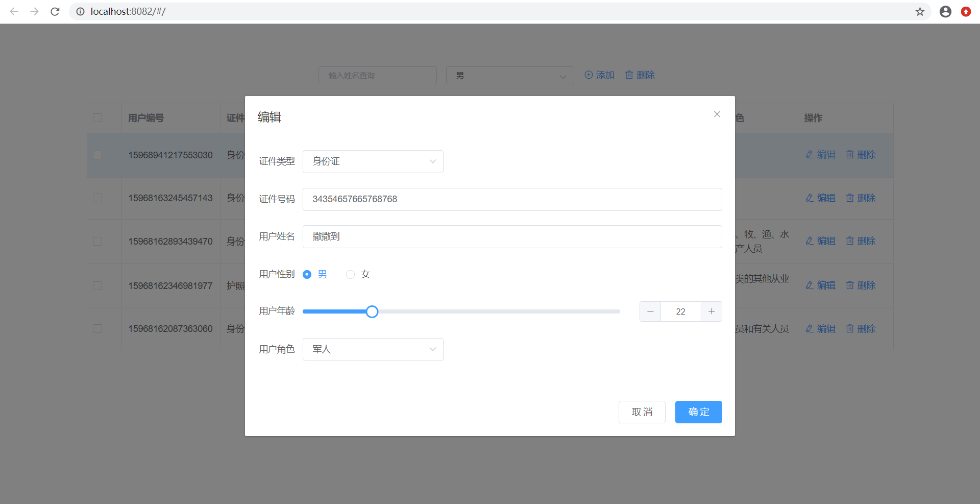Click 编辑 for row 15968162087363060
This screenshot has width=980, height=504.
tap(820, 328)
